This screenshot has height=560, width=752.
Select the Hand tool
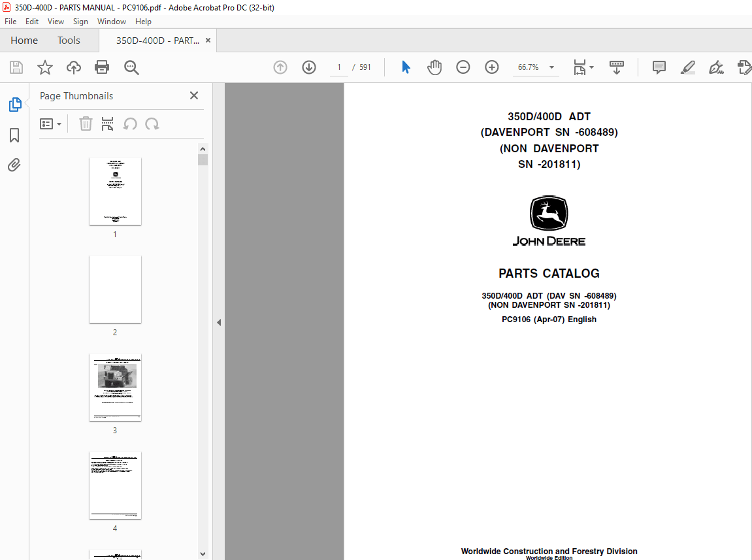coord(434,67)
